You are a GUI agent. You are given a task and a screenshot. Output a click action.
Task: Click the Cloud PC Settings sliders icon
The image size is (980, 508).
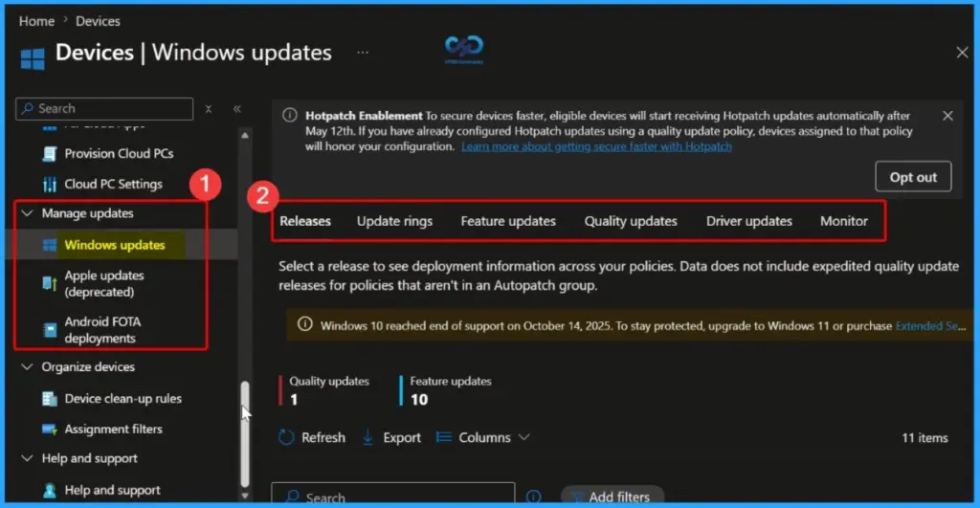point(50,185)
